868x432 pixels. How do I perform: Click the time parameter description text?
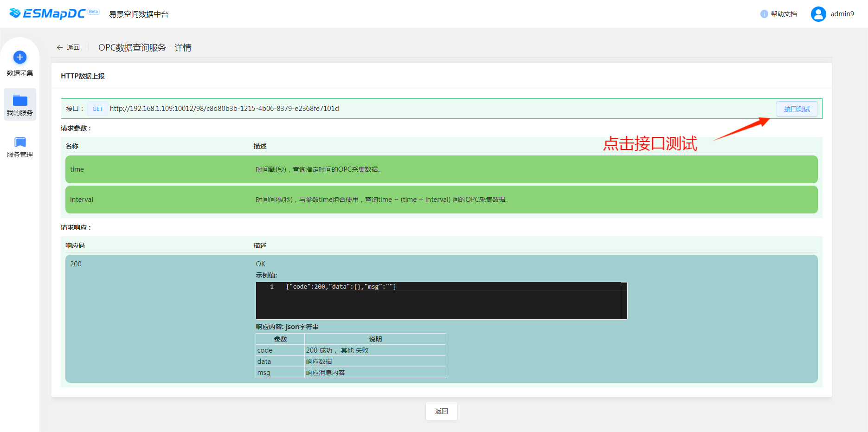(318, 169)
